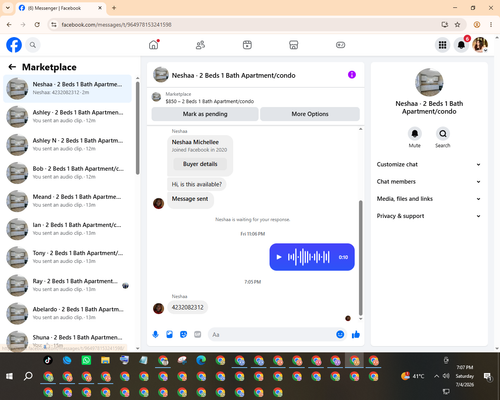Open the emoji picker in message box

point(340,334)
